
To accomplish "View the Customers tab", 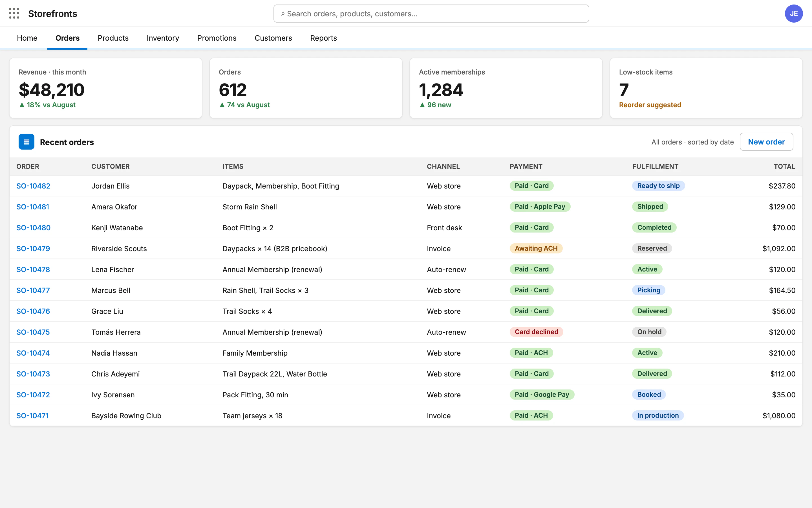I will tap(273, 38).
